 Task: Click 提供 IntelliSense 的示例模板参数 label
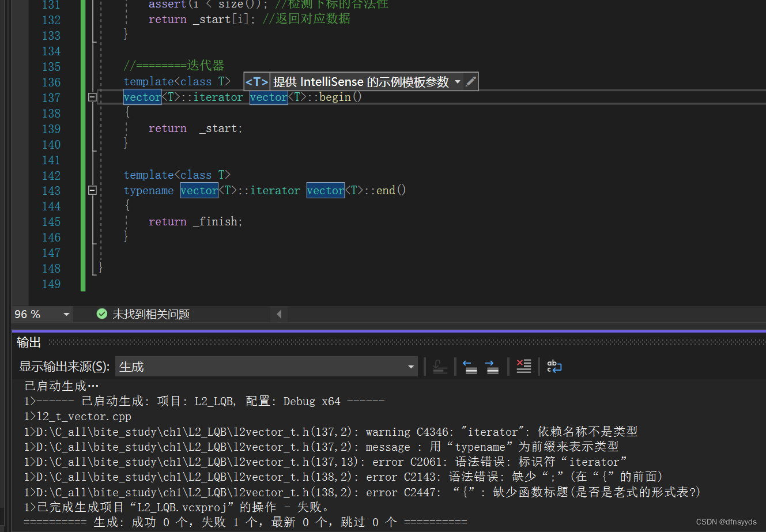coord(361,82)
